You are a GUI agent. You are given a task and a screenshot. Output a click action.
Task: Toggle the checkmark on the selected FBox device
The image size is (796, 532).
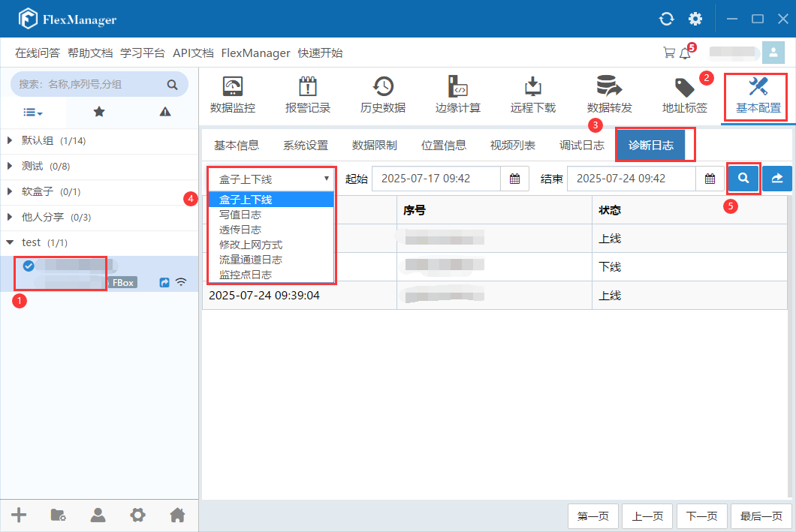(29, 266)
